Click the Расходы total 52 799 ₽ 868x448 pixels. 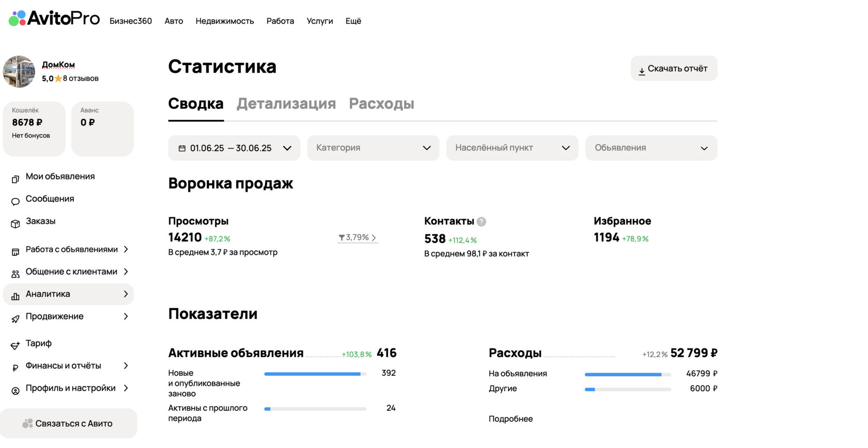(x=694, y=353)
